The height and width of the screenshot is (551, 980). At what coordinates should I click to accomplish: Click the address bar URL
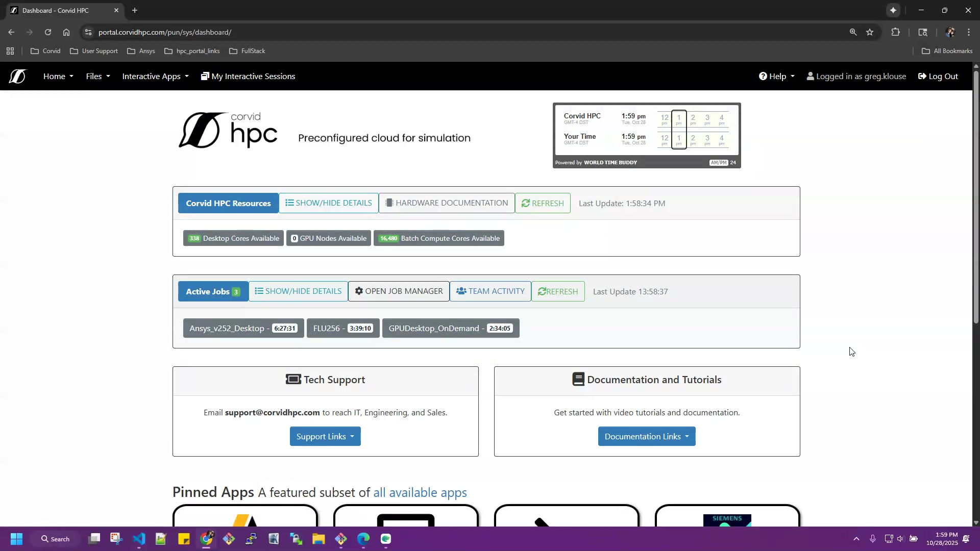coord(165,32)
